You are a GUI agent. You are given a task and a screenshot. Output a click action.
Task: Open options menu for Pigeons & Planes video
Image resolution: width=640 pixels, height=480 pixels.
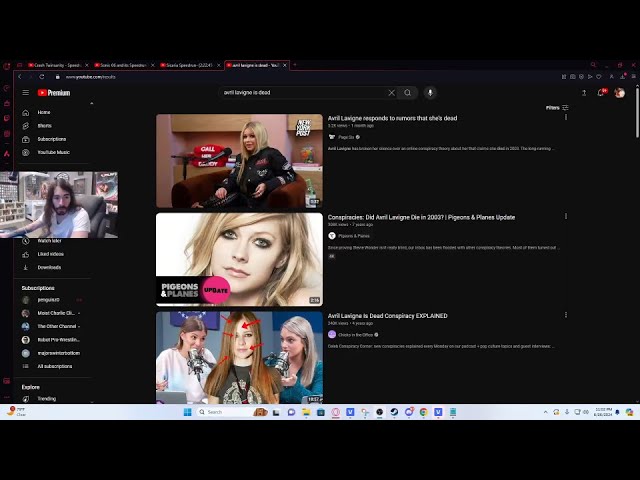click(566, 217)
